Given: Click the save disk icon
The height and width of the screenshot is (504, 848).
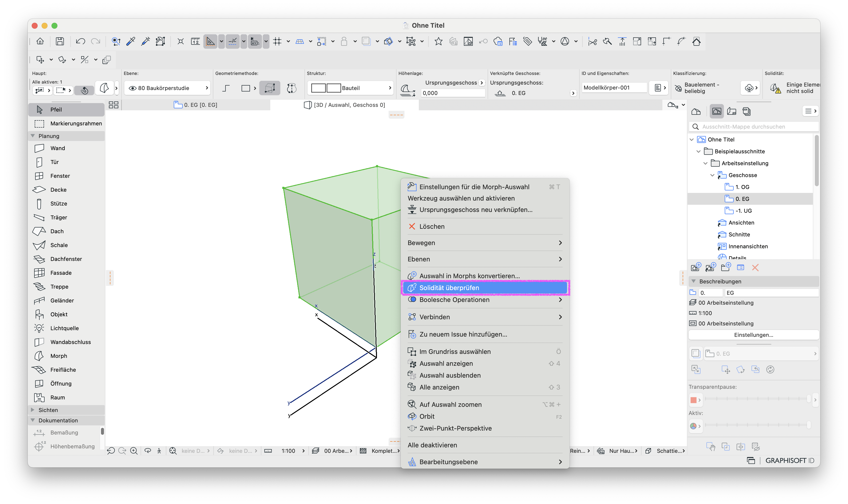Looking at the screenshot, I should tap(60, 42).
